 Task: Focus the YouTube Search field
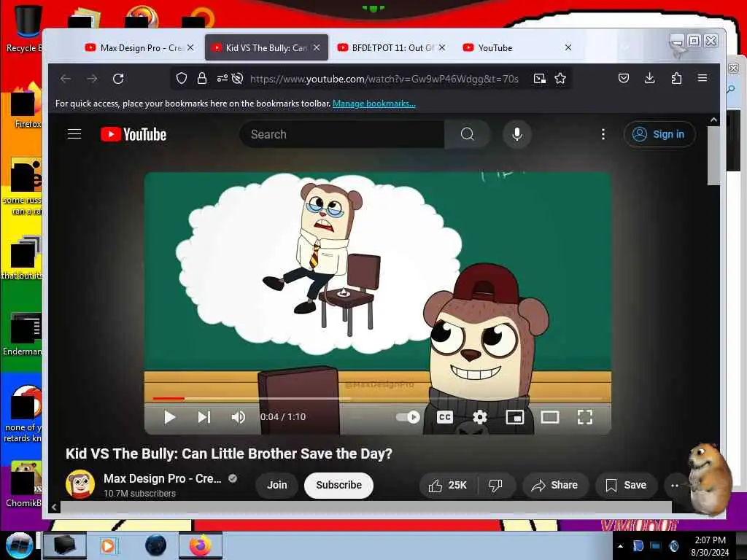click(342, 134)
